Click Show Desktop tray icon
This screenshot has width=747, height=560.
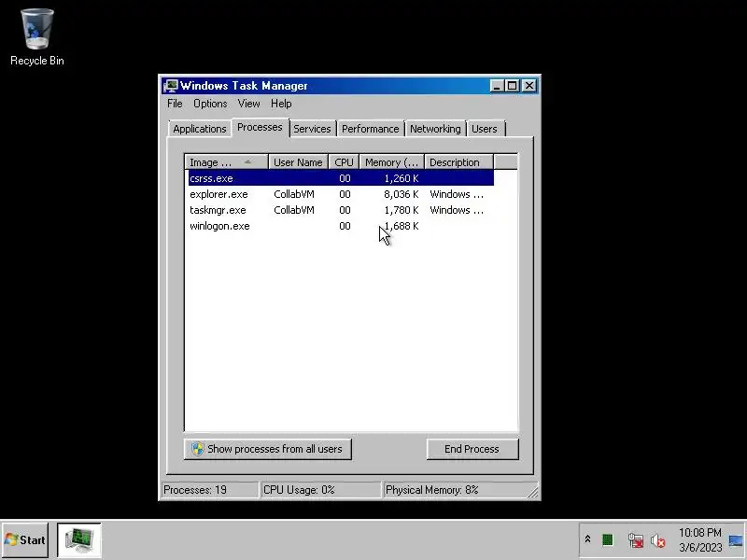(x=736, y=540)
